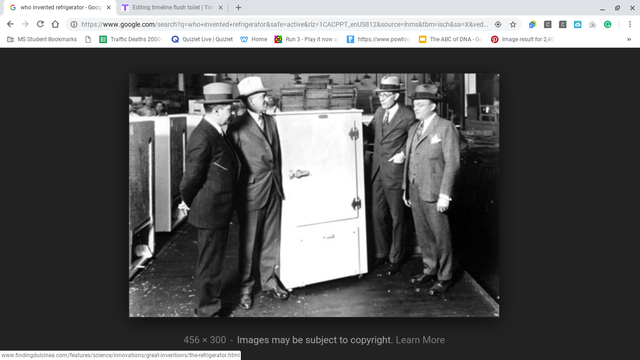Open MS Student Bookmarks folder
The width and height of the screenshot is (640, 360).
[42, 39]
